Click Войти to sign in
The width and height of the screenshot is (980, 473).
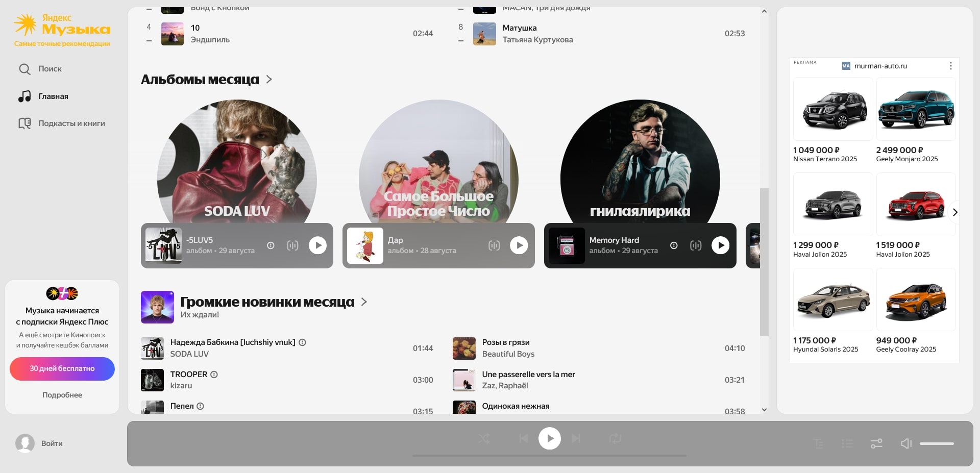[52, 443]
